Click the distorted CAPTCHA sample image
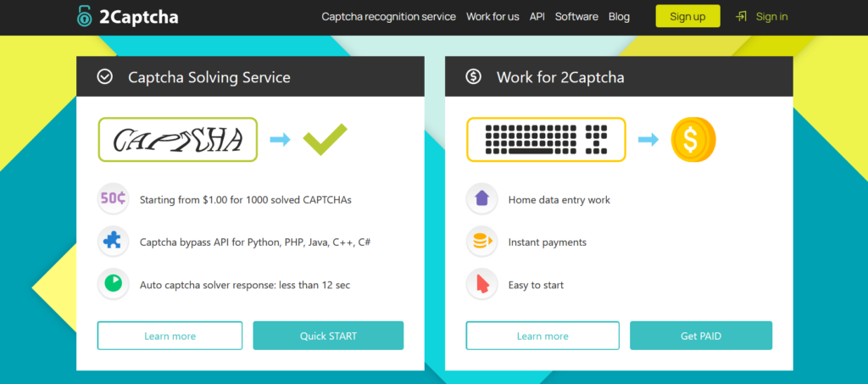Viewport: 868px width, 384px height. 178,139
